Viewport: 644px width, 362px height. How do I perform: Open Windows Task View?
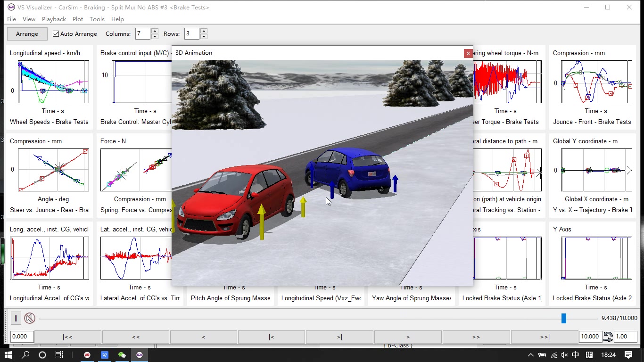coord(59,355)
